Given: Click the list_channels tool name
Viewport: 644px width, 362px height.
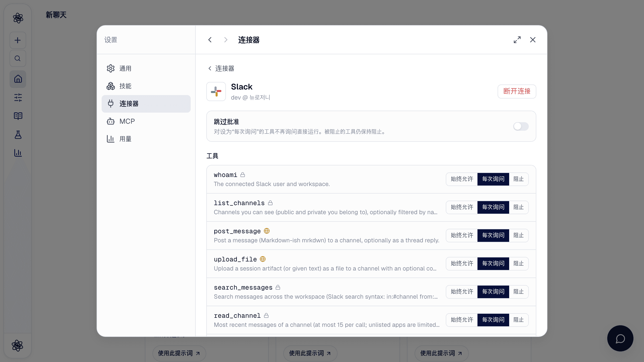Looking at the screenshot, I should (239, 203).
